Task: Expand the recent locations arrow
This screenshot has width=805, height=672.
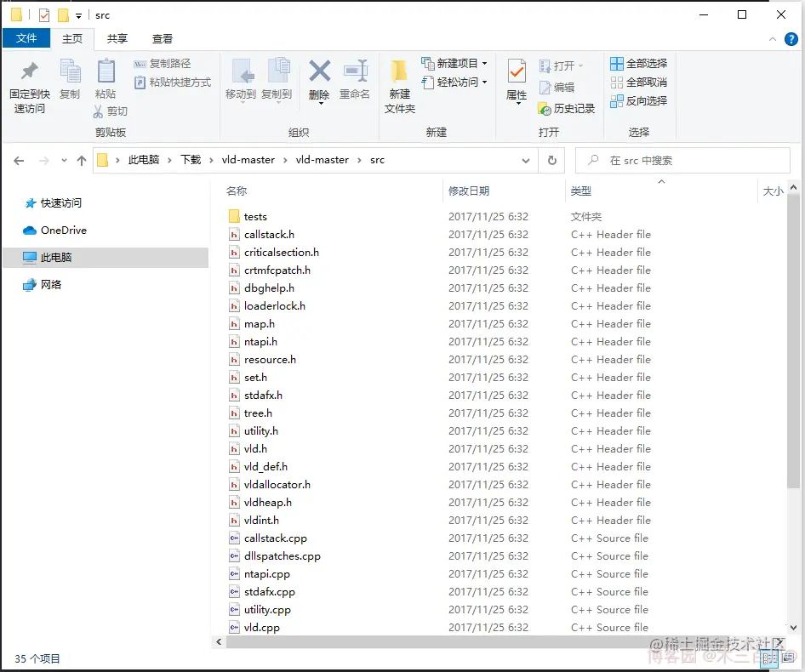Action: [x=64, y=161]
